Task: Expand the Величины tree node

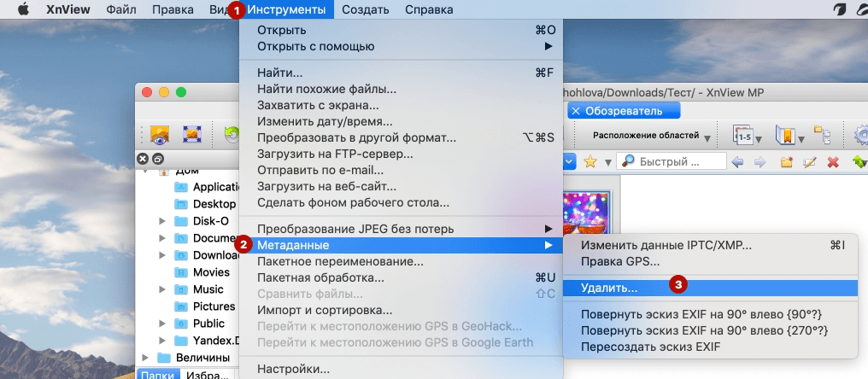Action: click(x=145, y=357)
